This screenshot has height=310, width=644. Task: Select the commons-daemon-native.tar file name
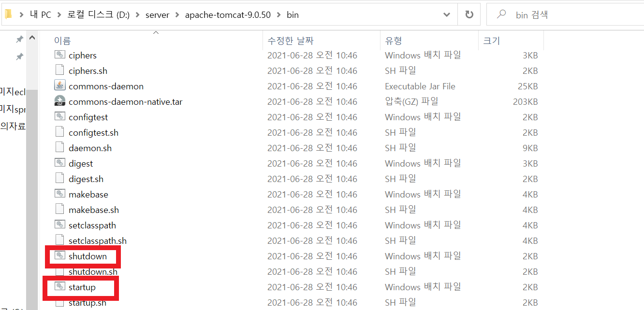click(126, 102)
